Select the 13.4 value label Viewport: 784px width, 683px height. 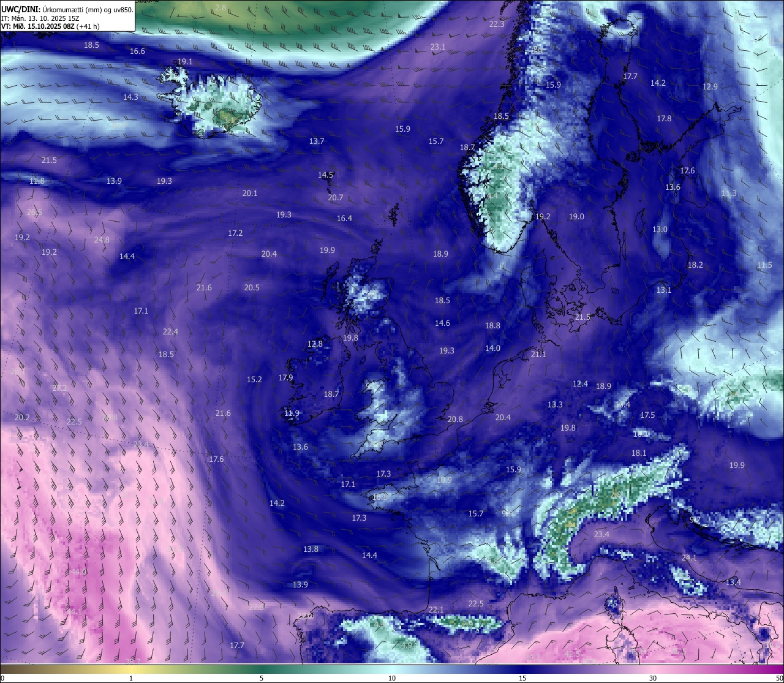(x=733, y=583)
